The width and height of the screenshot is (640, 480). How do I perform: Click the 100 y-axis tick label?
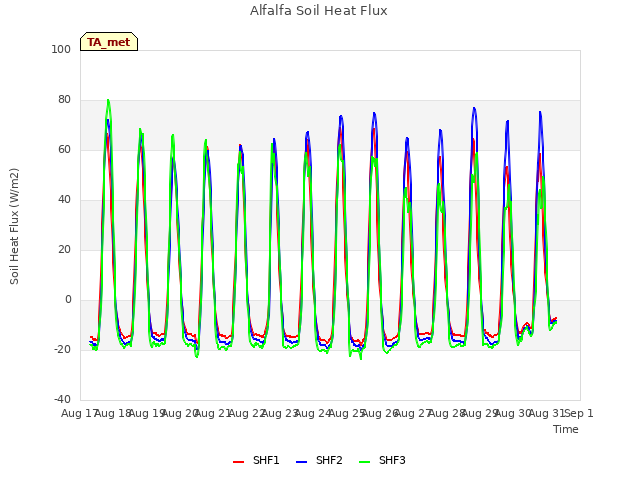click(x=61, y=49)
